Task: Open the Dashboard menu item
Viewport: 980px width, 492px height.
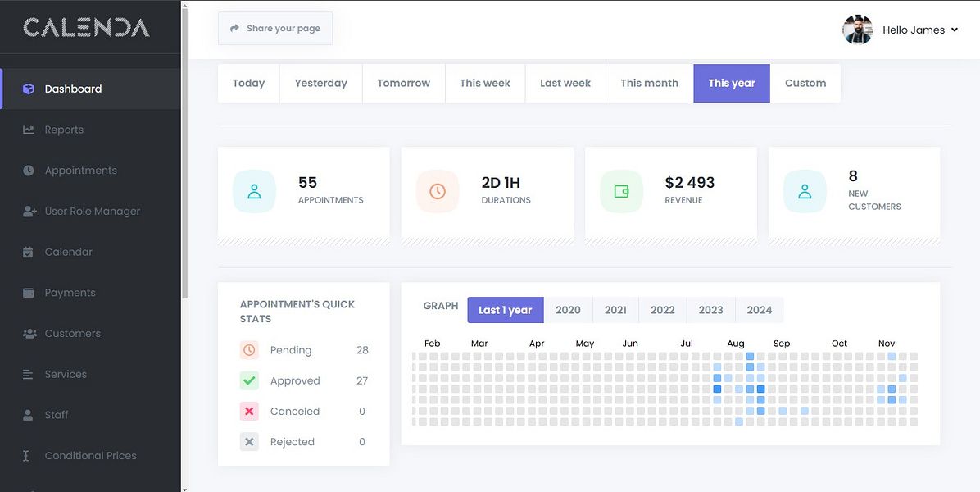Action: 73,89
